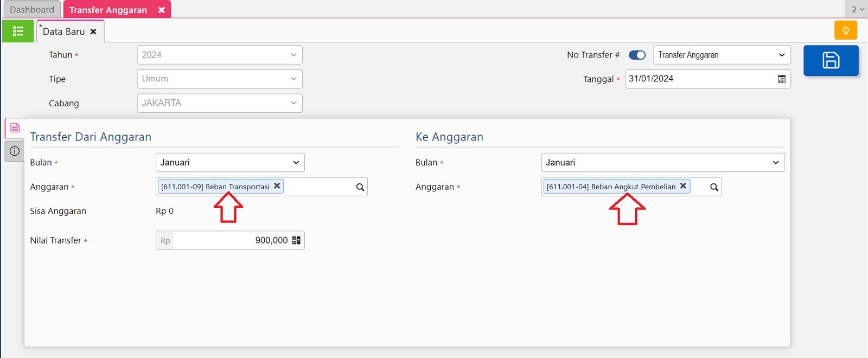Image resolution: width=868 pixels, height=358 pixels.
Task: Search source Anggaran with magnifier icon
Action: pyautogui.click(x=360, y=187)
